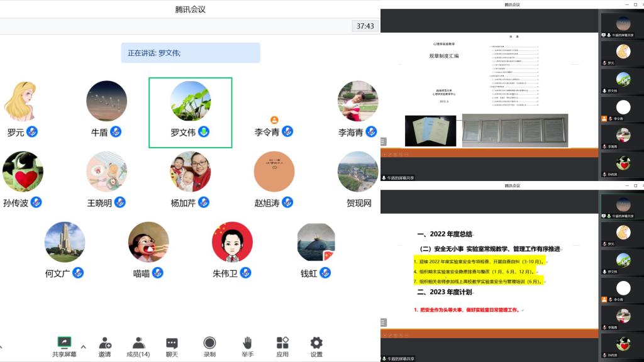
Task: Click the 正在讲话: 罗文伟 speaker banner
Action: point(190,53)
